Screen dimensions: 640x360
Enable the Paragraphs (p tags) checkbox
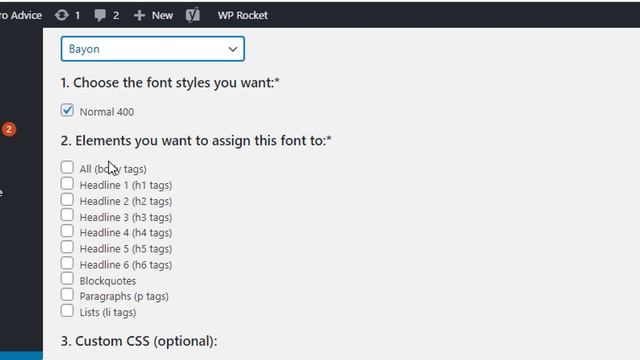[x=67, y=295]
